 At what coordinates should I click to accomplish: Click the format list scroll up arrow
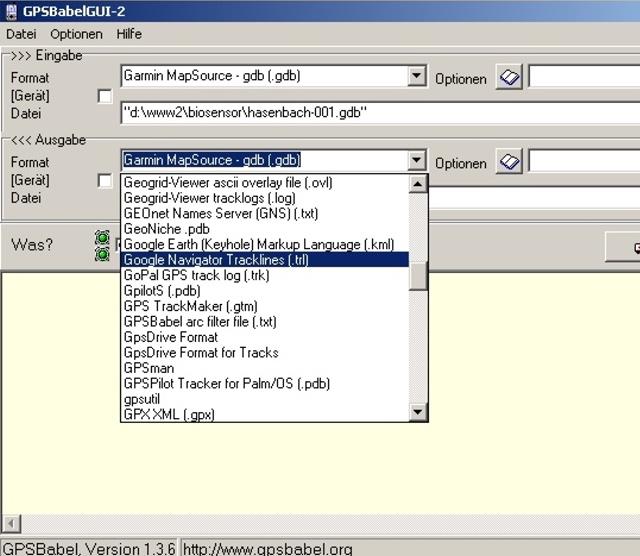(x=418, y=184)
